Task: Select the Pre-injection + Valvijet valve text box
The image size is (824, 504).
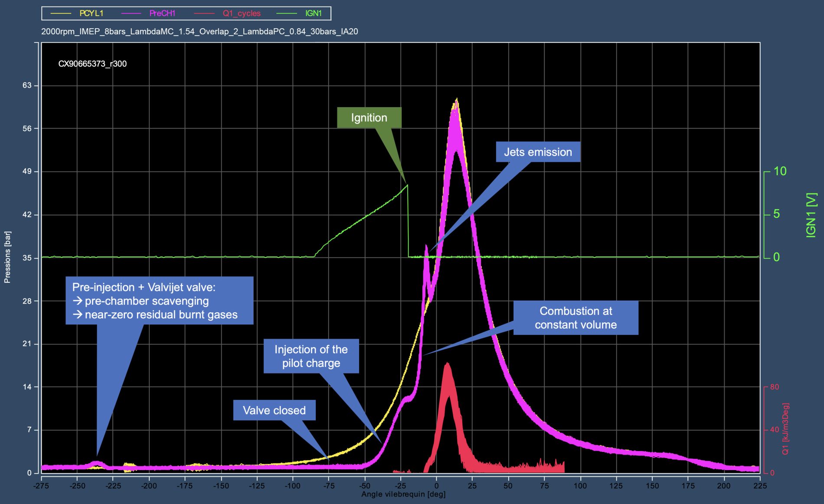Action: coord(159,301)
